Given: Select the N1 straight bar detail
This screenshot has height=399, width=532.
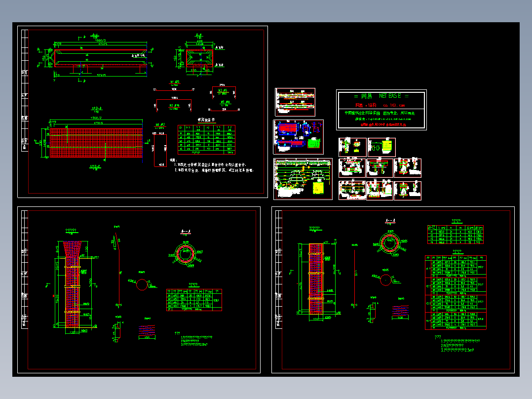Looking at the screenshot, I should tap(174, 86).
